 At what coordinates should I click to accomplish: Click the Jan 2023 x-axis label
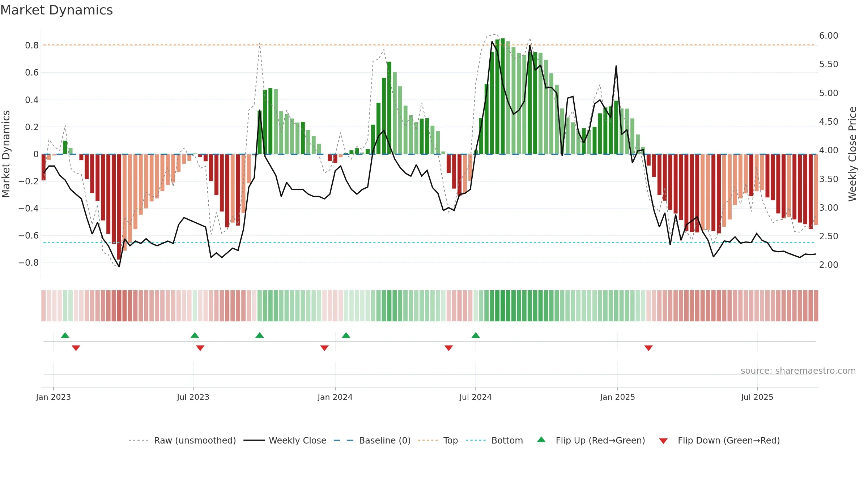(x=54, y=397)
